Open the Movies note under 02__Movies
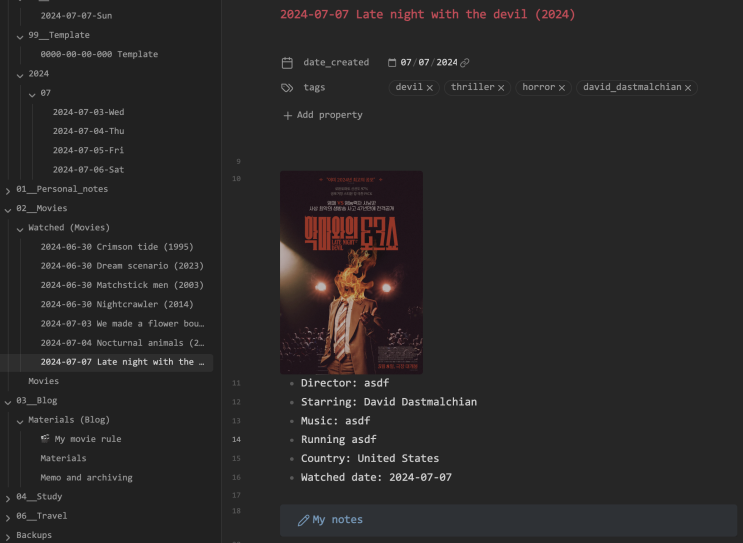The height and width of the screenshot is (543, 743). 44,381
